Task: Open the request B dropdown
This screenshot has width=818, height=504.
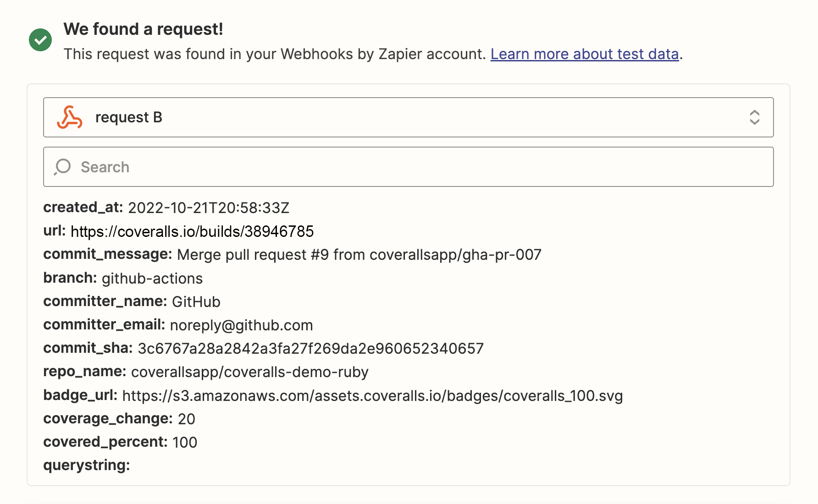Action: click(x=408, y=117)
